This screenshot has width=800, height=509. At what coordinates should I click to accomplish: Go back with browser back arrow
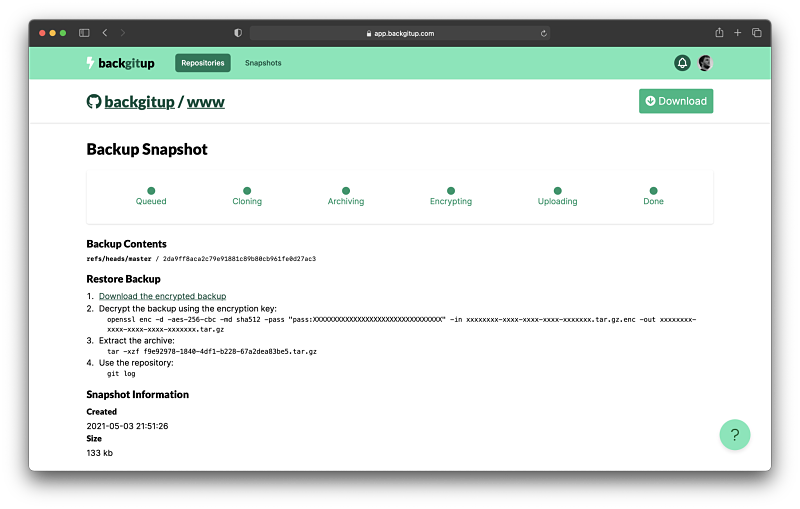tap(106, 33)
